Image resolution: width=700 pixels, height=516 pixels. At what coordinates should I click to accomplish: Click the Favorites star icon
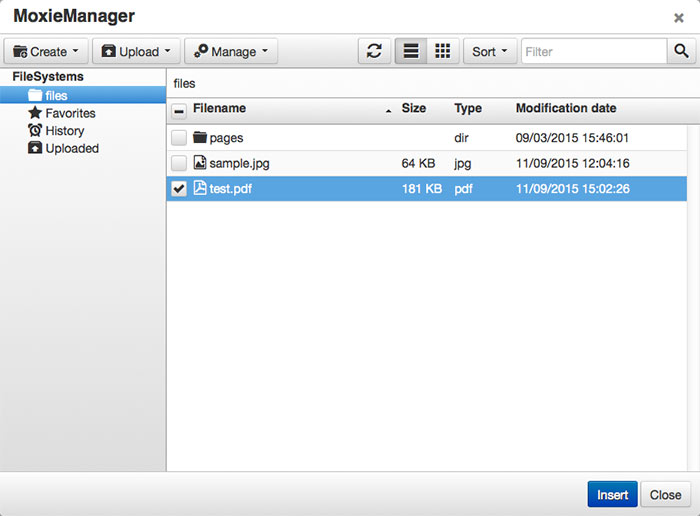(35, 112)
